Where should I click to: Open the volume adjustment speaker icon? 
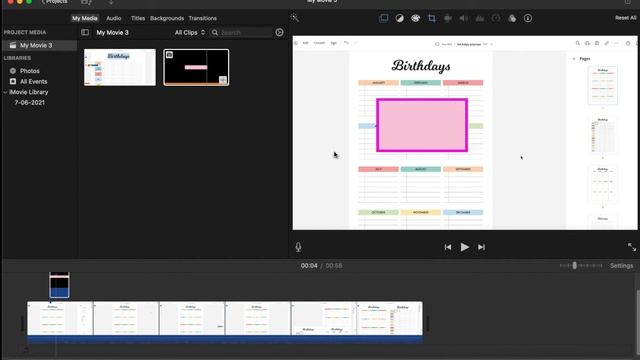pyautogui.click(x=464, y=18)
